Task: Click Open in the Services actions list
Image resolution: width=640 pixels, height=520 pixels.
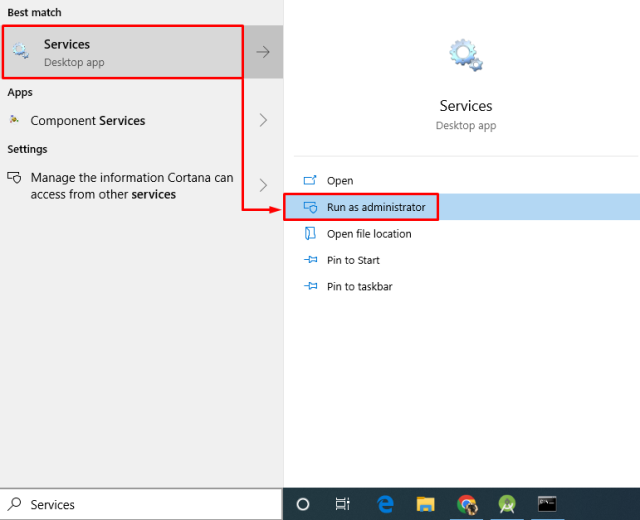Action: tap(340, 181)
